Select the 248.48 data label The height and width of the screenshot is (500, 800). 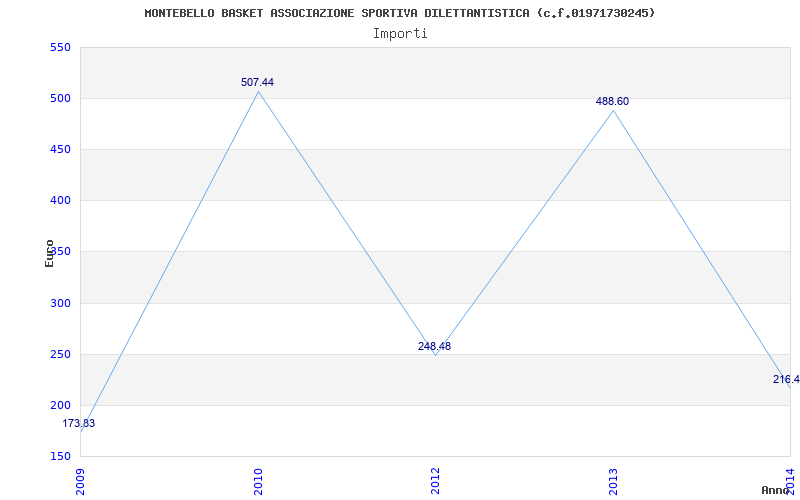tap(434, 346)
